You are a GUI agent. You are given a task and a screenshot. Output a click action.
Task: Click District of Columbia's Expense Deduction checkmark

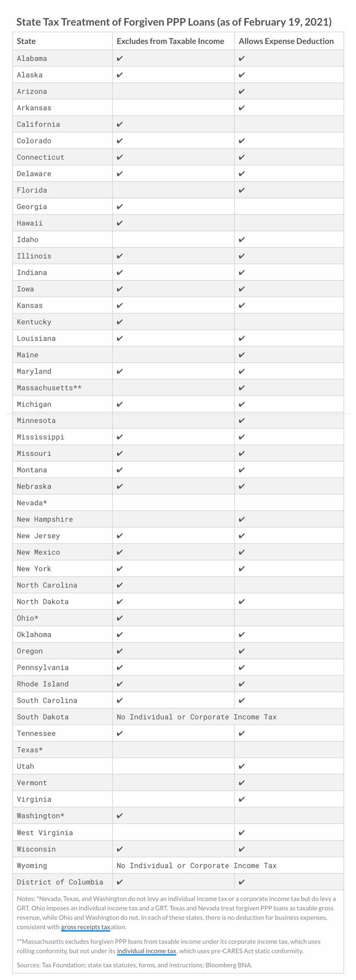242,882
